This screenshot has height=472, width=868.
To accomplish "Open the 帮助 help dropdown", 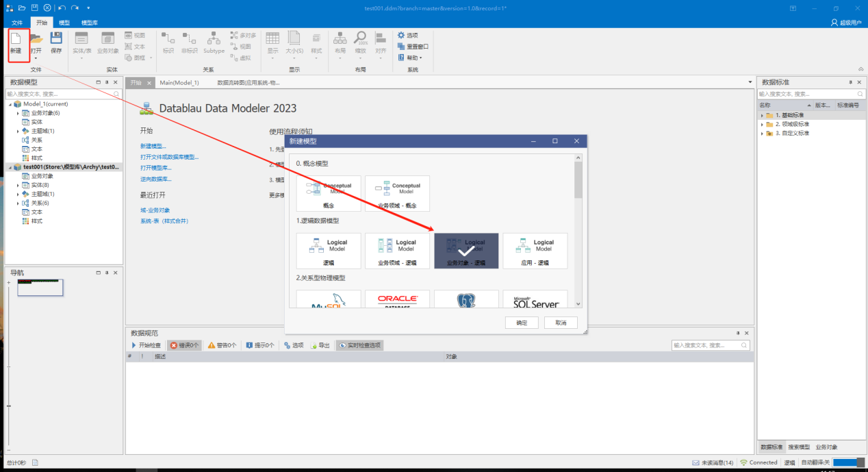I will [x=409, y=58].
